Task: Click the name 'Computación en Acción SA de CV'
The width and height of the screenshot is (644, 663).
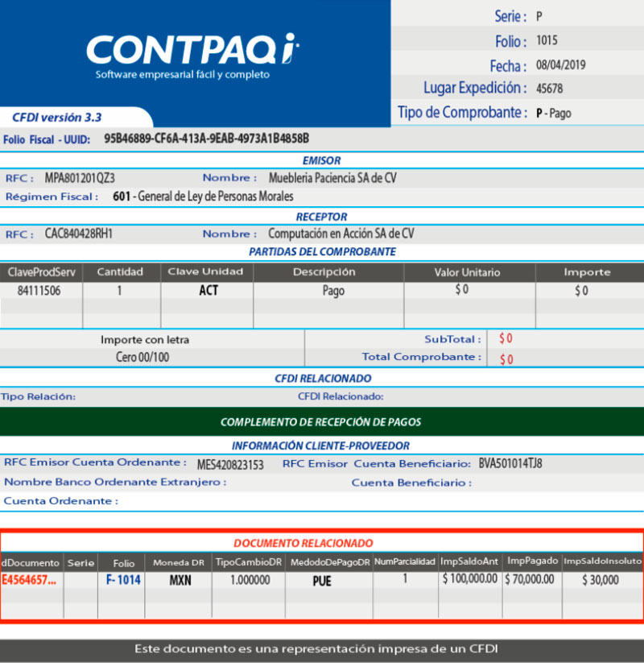Action: point(341,234)
